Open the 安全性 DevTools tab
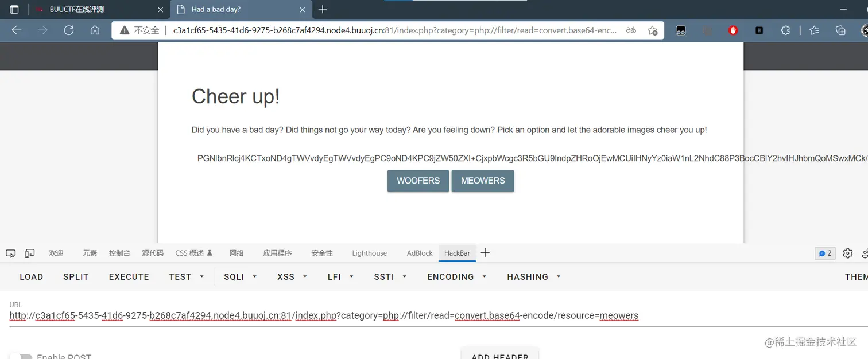This screenshot has width=868, height=359. [322, 253]
